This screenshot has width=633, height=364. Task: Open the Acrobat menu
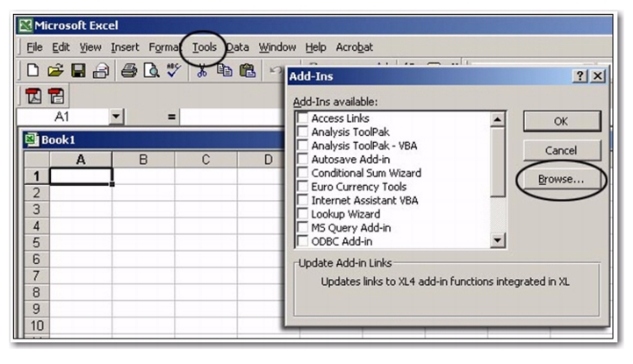pyautogui.click(x=354, y=47)
